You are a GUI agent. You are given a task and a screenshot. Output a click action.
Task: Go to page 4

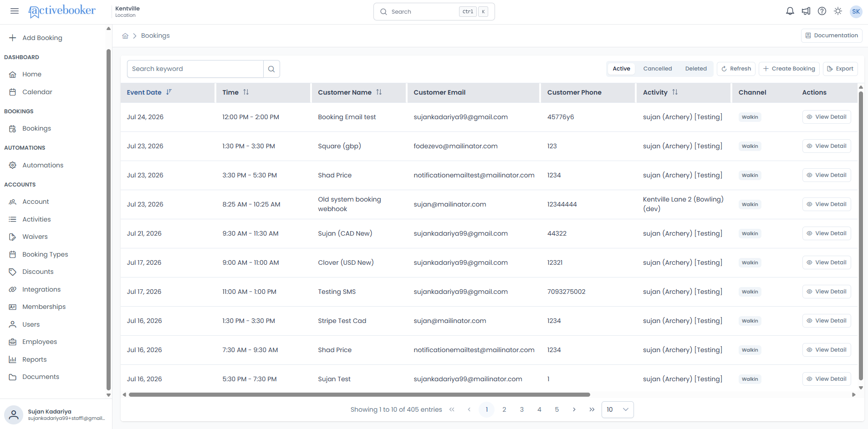pos(539,409)
